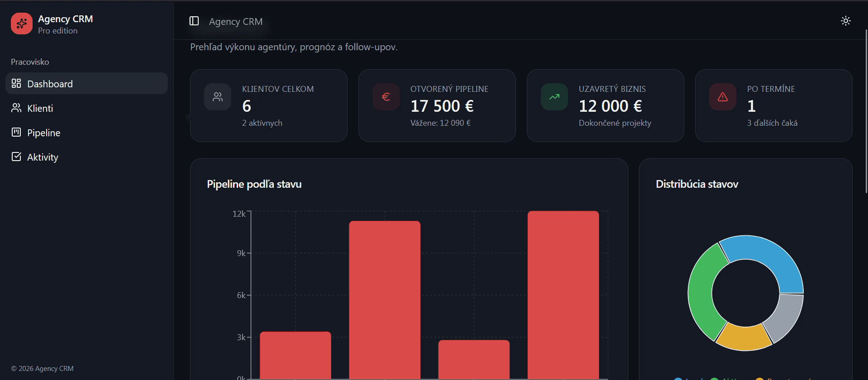Click the Klienti people icon in sidebar
The height and width of the screenshot is (380, 868).
16,108
